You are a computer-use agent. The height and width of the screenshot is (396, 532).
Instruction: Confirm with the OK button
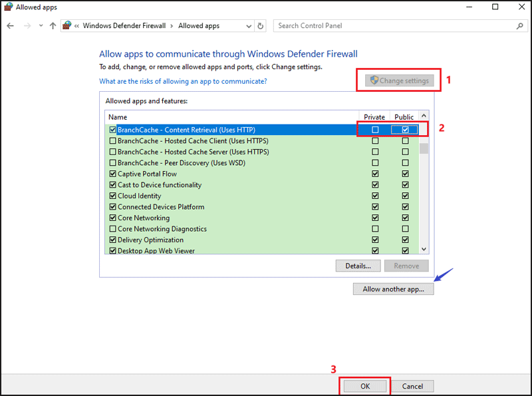click(x=365, y=386)
